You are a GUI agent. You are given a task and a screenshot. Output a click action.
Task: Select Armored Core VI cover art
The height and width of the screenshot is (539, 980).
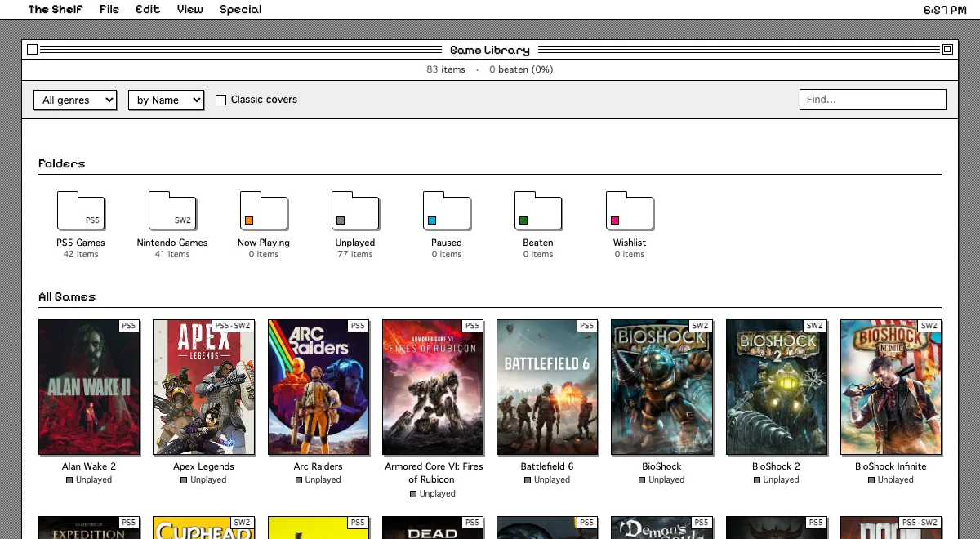pyautogui.click(x=433, y=387)
